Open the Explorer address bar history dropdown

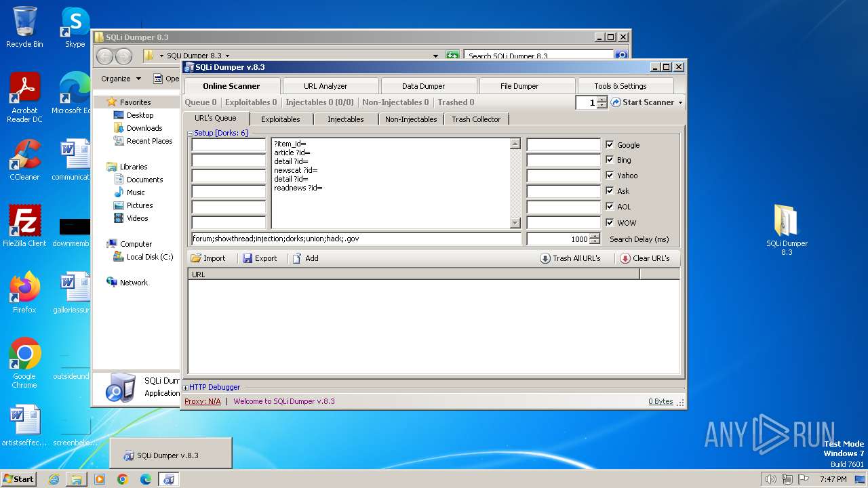[435, 56]
